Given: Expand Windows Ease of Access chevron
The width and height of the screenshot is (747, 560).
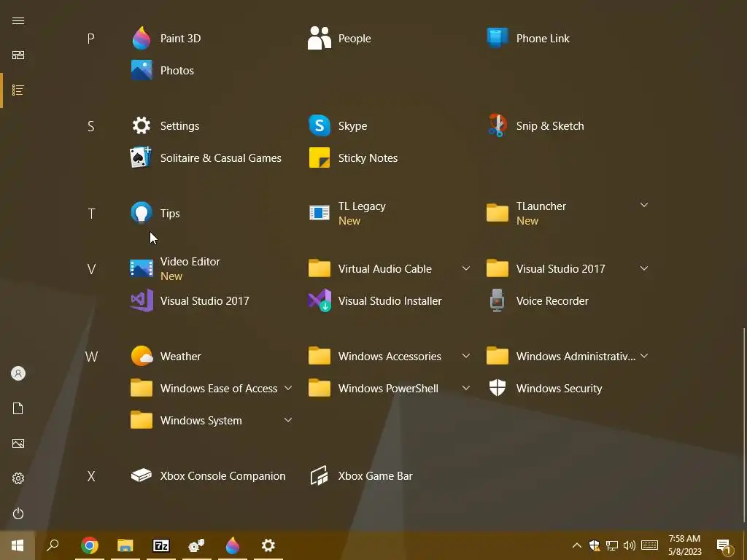Looking at the screenshot, I should [x=287, y=388].
